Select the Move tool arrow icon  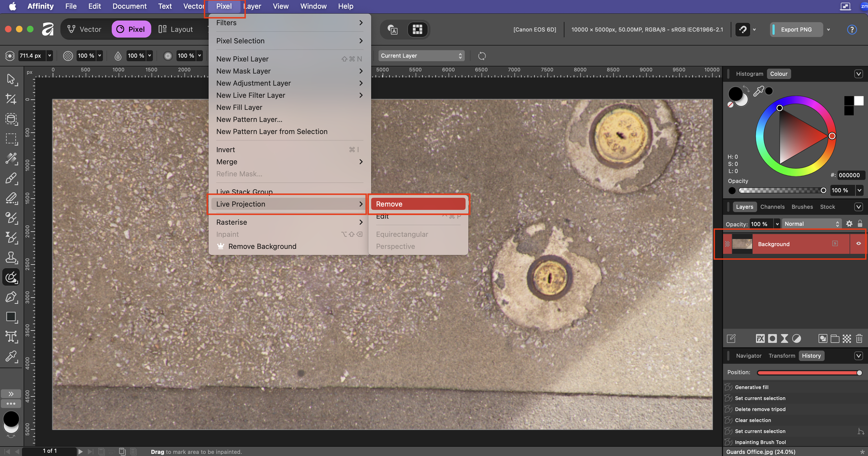(11, 79)
